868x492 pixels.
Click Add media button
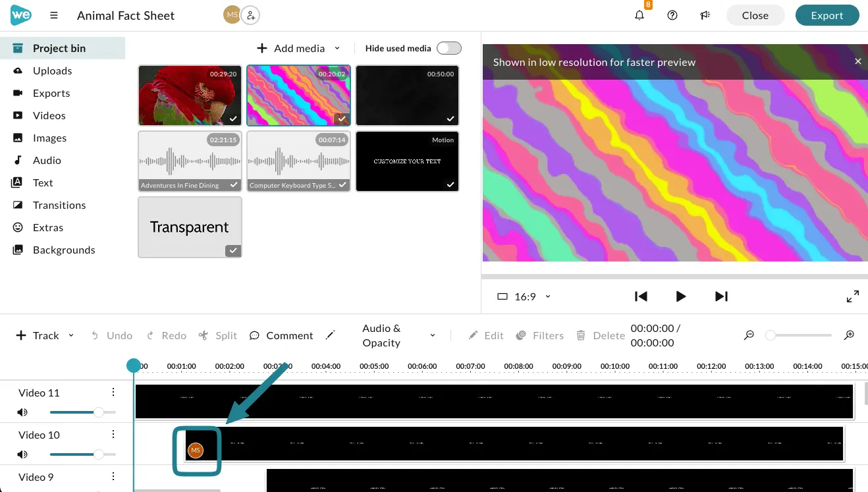(290, 48)
